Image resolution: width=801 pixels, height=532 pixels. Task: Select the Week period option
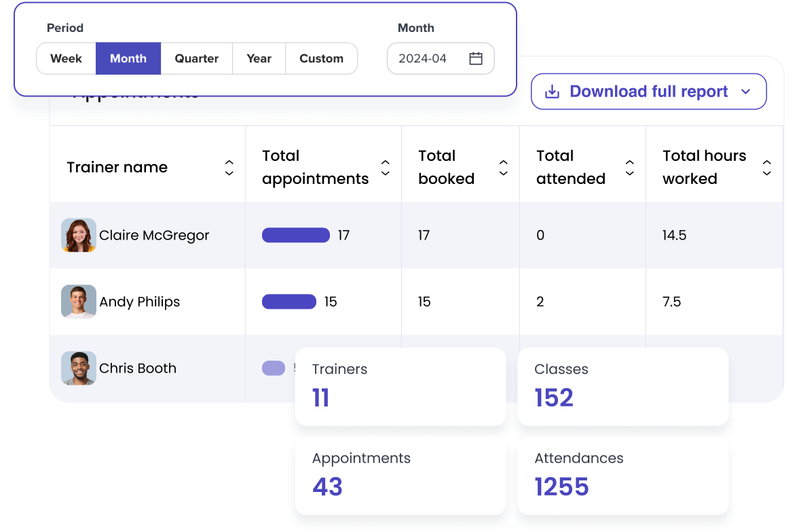(x=66, y=58)
